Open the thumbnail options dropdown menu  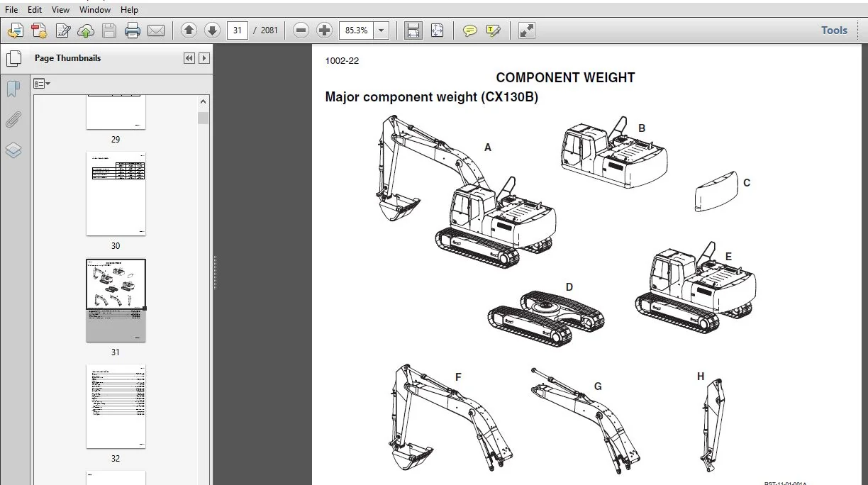tap(42, 84)
